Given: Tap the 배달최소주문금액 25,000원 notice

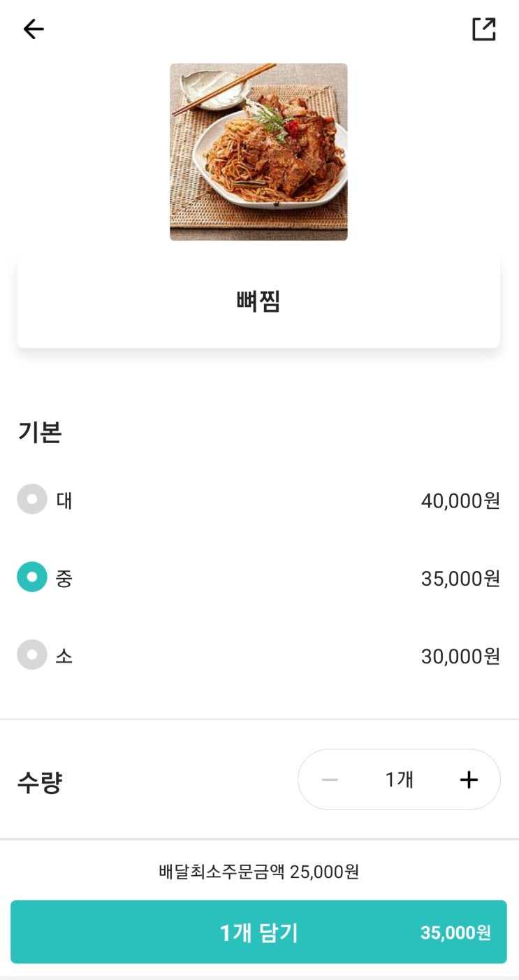Looking at the screenshot, I should pos(258,872).
